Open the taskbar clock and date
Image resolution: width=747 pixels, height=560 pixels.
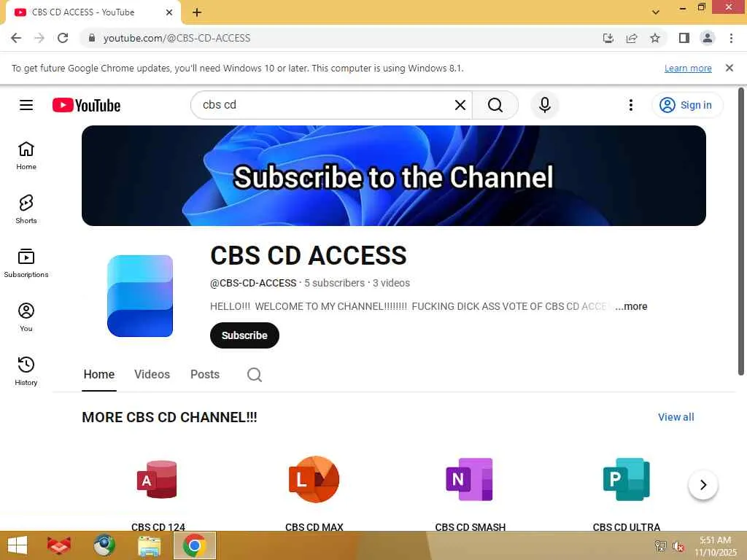715,546
